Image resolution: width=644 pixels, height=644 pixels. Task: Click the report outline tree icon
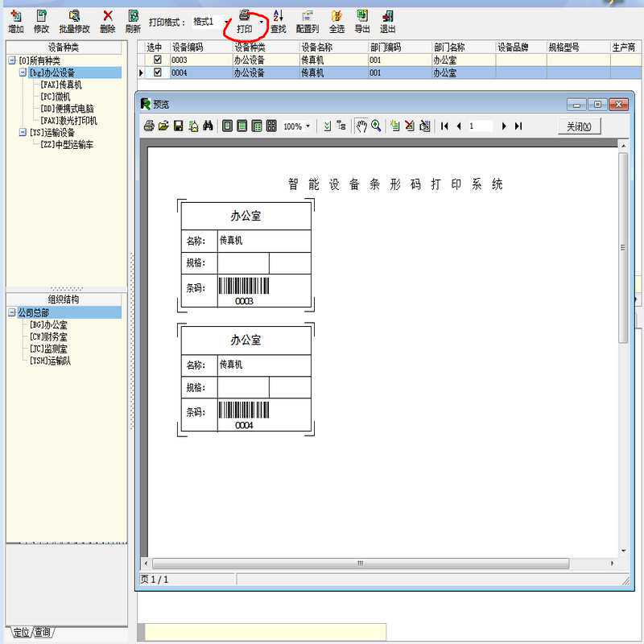(341, 126)
